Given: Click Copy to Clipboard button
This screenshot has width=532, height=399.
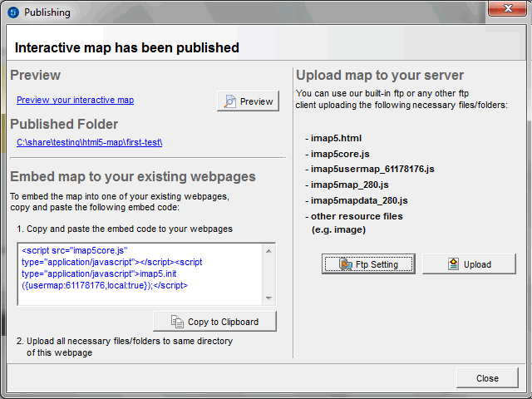Looking at the screenshot, I should point(214,322).
